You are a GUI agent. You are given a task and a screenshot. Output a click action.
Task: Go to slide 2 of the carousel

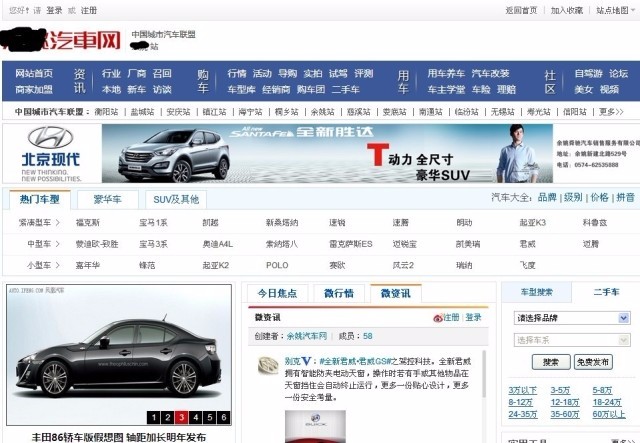point(168,417)
